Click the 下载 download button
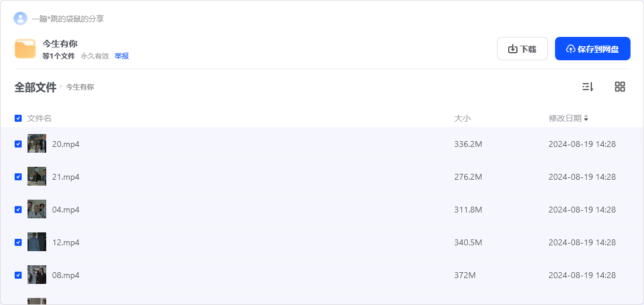Image resolution: width=644 pixels, height=305 pixels. (x=522, y=49)
